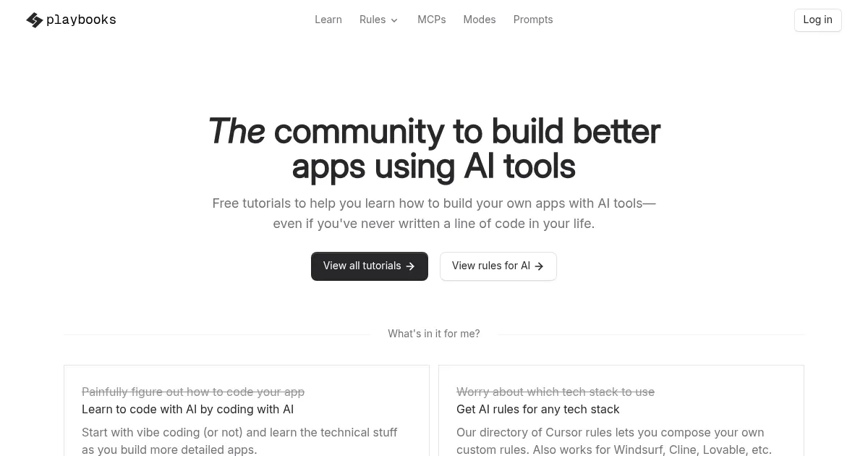Image resolution: width=868 pixels, height=456 pixels.
Task: Go to the MCPs section
Action: [x=432, y=20]
